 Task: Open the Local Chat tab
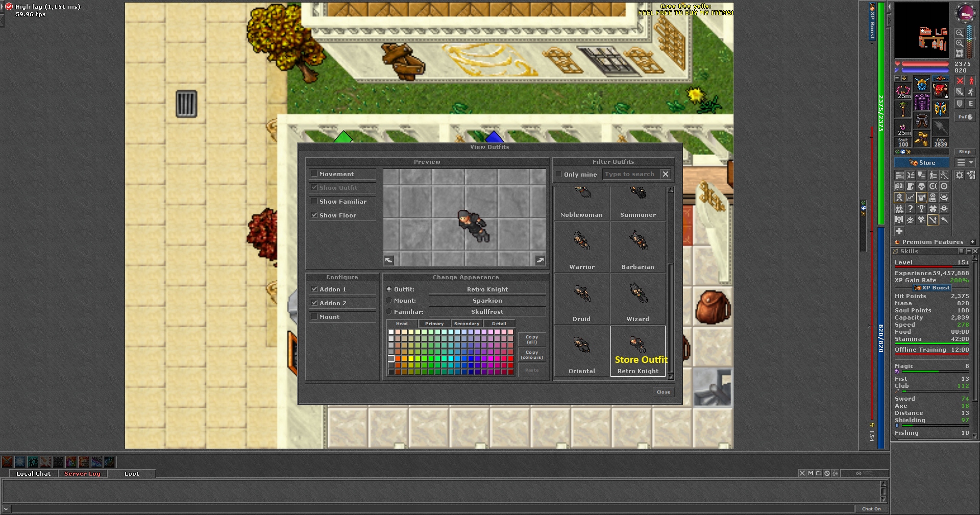point(33,474)
